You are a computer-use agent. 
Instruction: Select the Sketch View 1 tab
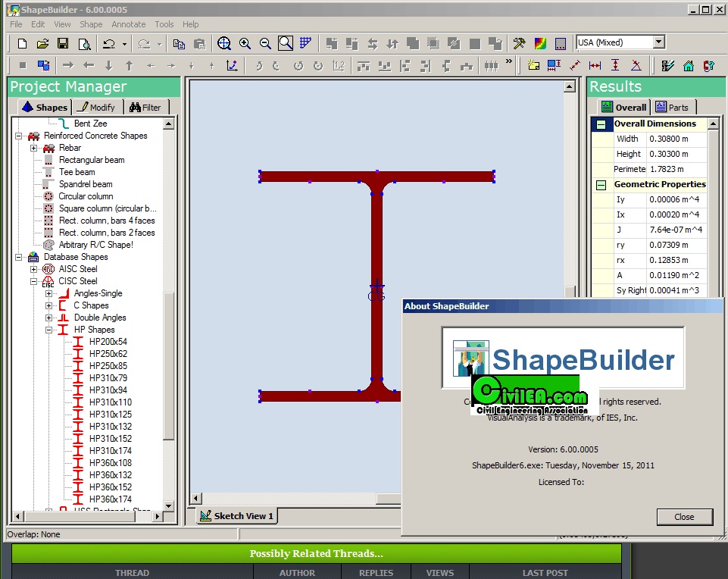pos(237,516)
